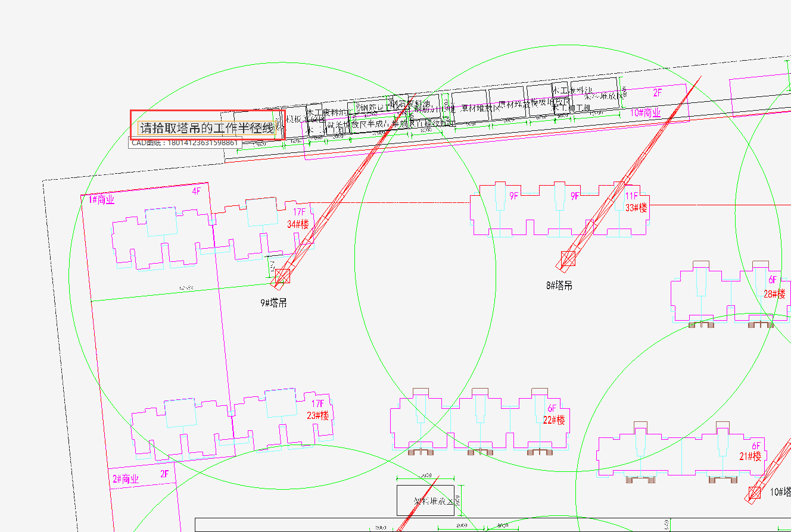Pick the 10#塔 tower crane square symbol

click(x=755, y=493)
